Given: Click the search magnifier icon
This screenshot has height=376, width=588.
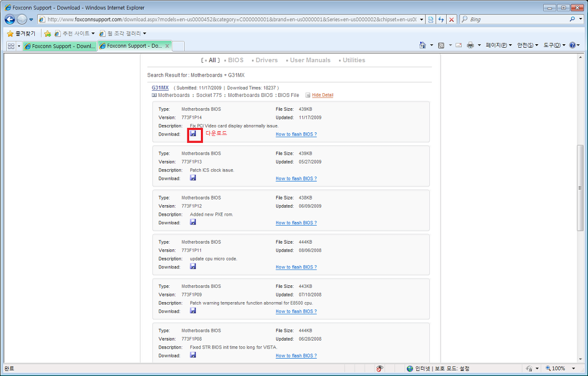Looking at the screenshot, I should point(572,19).
